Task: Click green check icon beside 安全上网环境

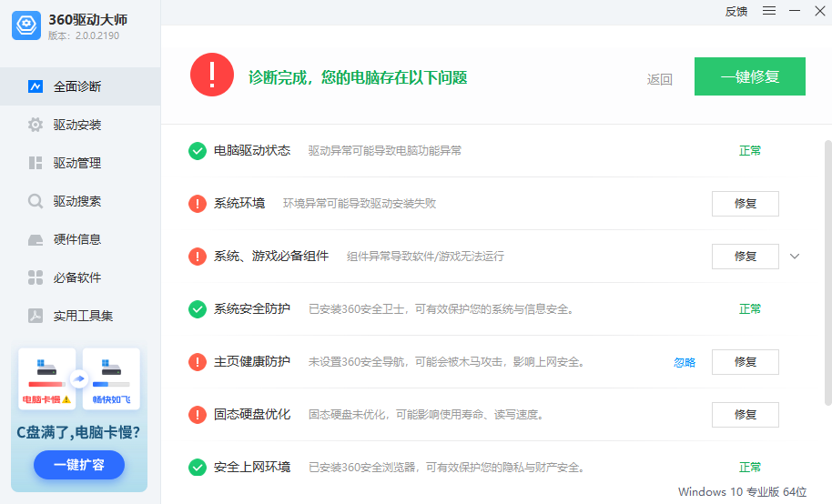Action: [198, 468]
